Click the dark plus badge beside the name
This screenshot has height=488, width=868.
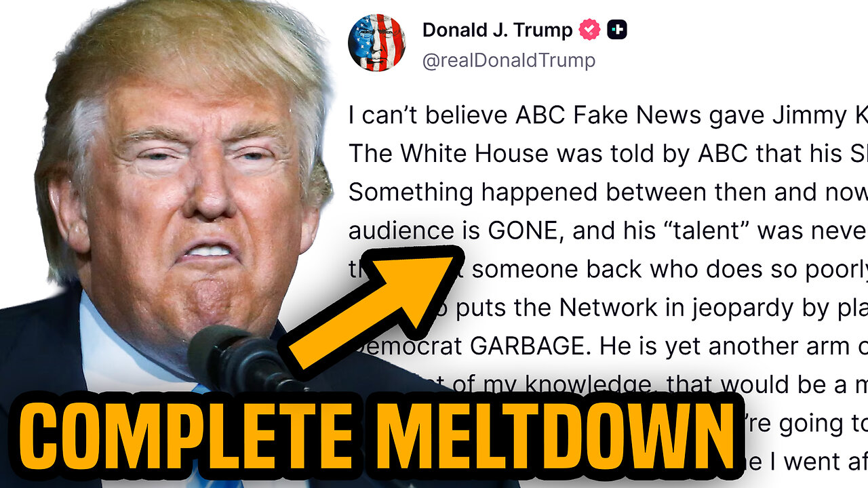tap(616, 30)
